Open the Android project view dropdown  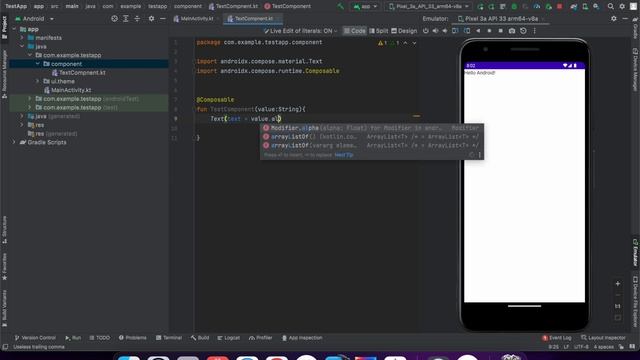coord(35,19)
